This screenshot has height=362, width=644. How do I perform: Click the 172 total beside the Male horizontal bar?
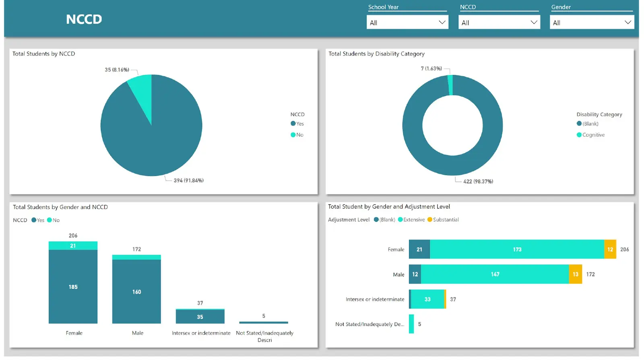pos(590,274)
